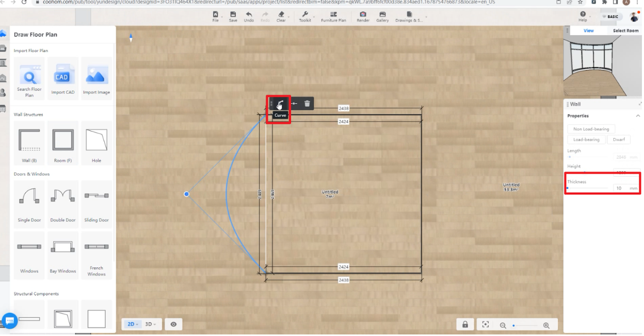Click the north compass indicator
The width and height of the screenshot is (644, 336).
point(131,38)
